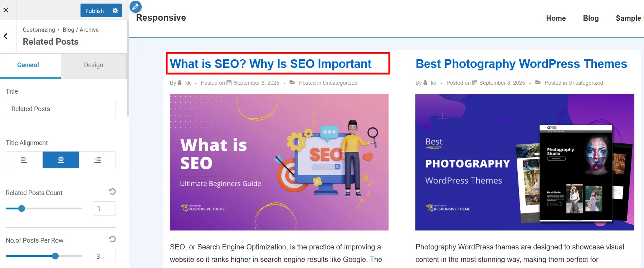
Task: Switch to the General tab
Action: pos(28,65)
